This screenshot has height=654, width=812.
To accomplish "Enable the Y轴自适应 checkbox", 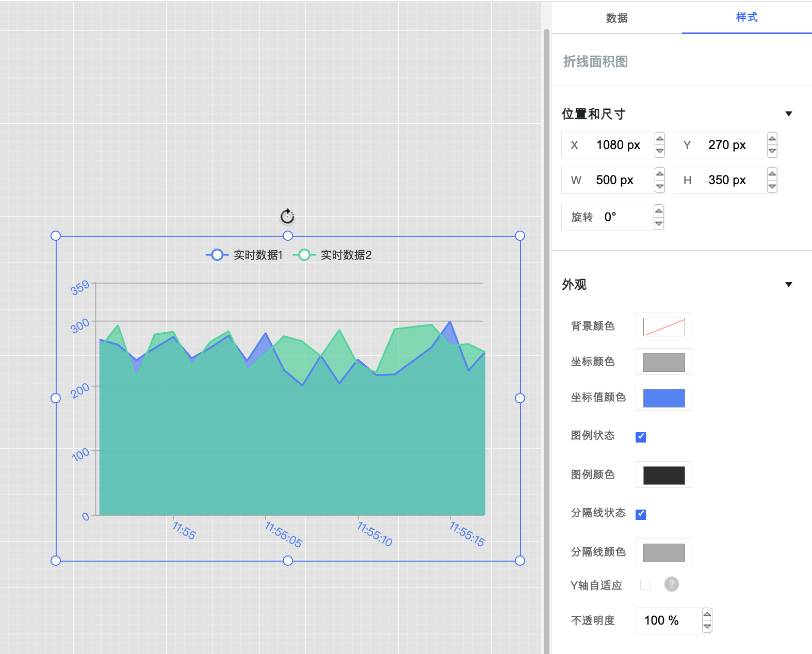I will (645, 584).
